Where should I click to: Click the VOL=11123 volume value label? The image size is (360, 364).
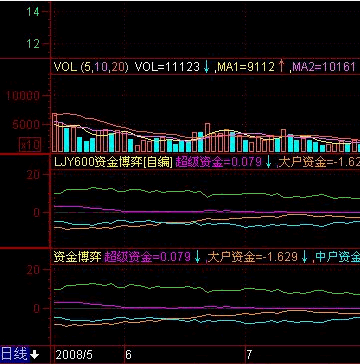(x=167, y=67)
